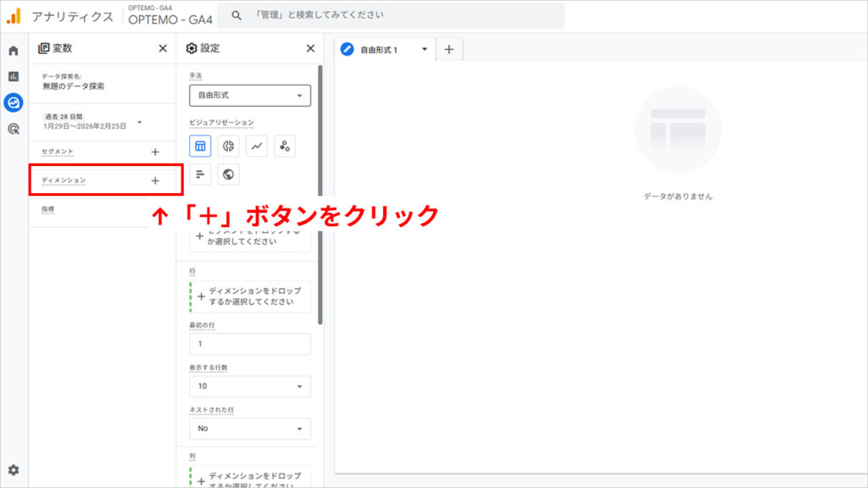Open the admin settings gear icon
868x488 pixels.
click(14, 470)
